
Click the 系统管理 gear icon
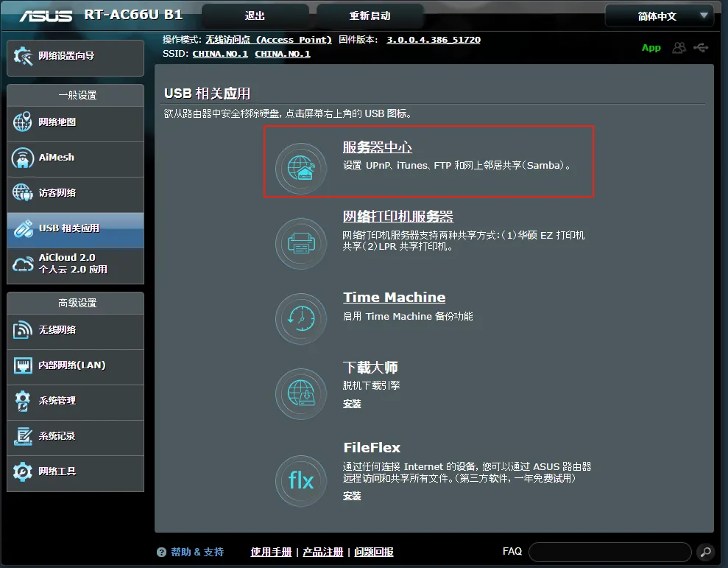click(x=22, y=401)
